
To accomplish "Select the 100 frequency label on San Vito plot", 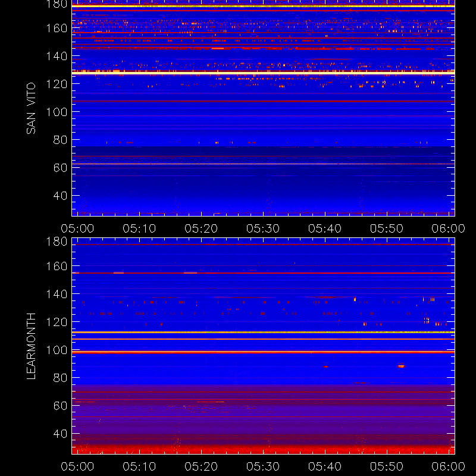I will pos(57,112).
